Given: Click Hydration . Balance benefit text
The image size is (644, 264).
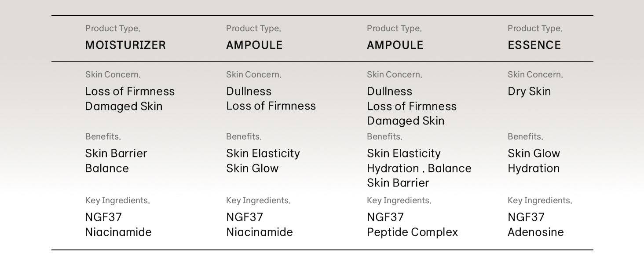Looking at the screenshot, I should (x=419, y=168).
